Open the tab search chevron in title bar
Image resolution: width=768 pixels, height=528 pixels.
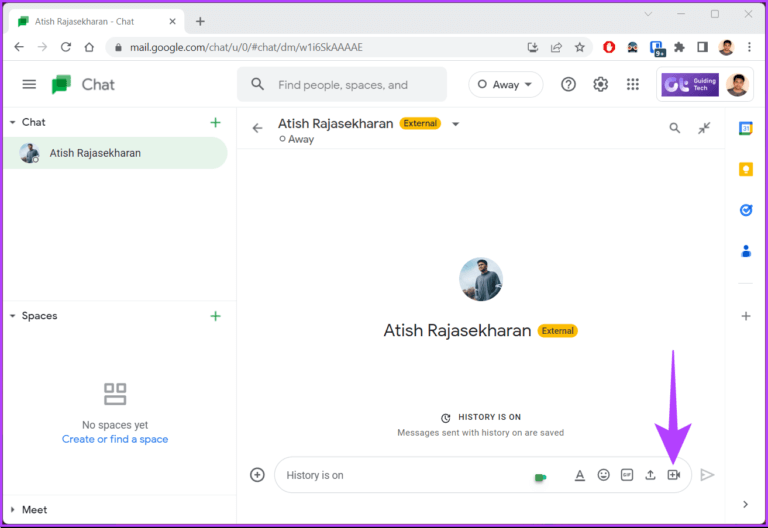click(x=648, y=14)
